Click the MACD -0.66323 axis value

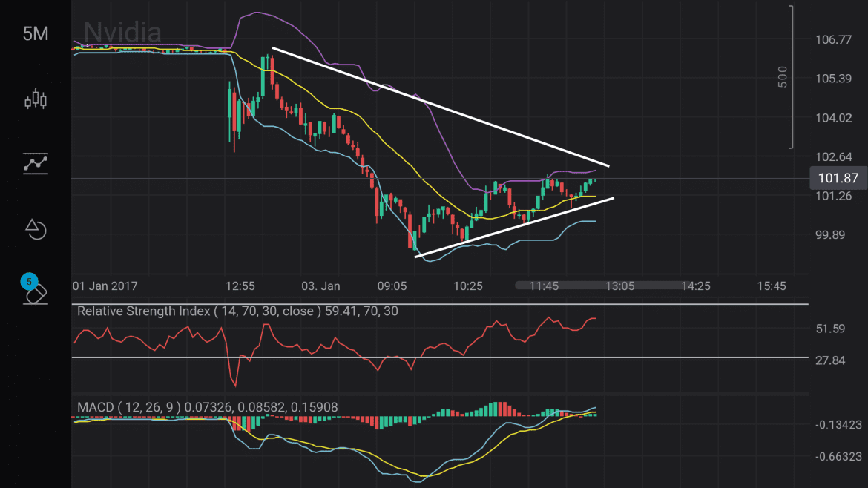(838, 457)
